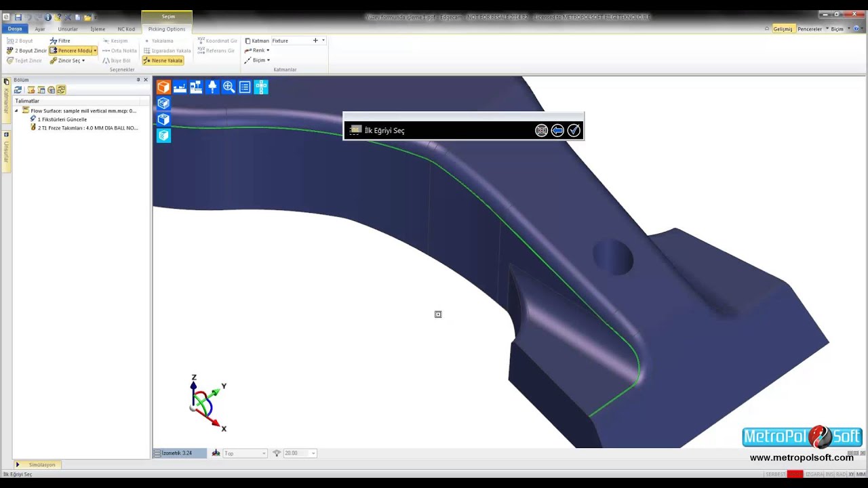Click the machine table view icon in viewport
This screenshot has height=488, width=868.
180,87
